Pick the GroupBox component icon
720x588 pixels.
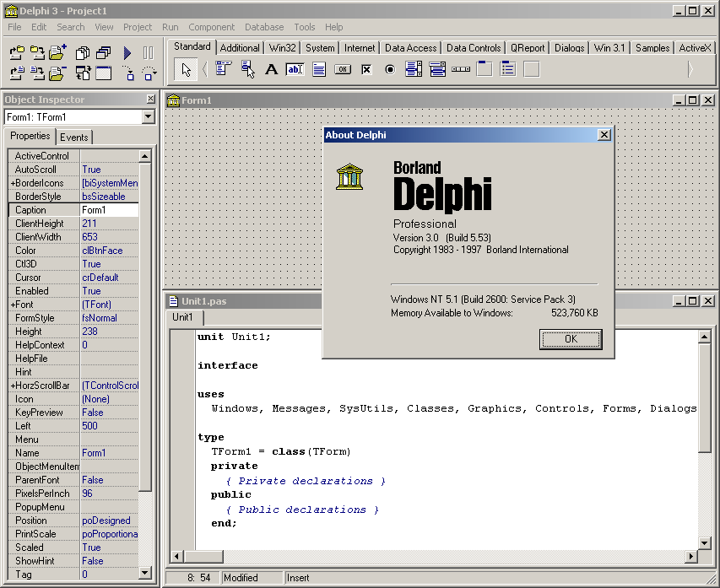pos(485,69)
